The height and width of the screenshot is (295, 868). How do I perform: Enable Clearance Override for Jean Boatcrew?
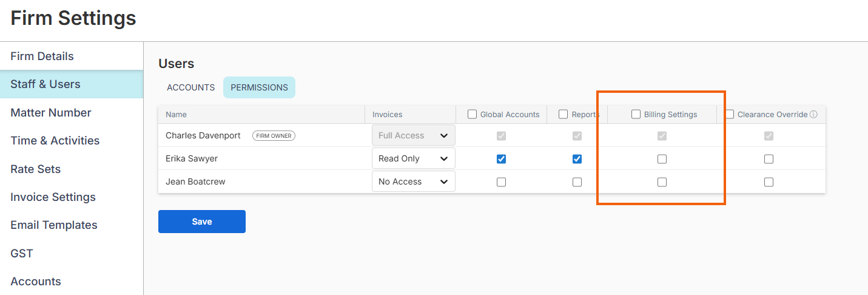coord(769,182)
